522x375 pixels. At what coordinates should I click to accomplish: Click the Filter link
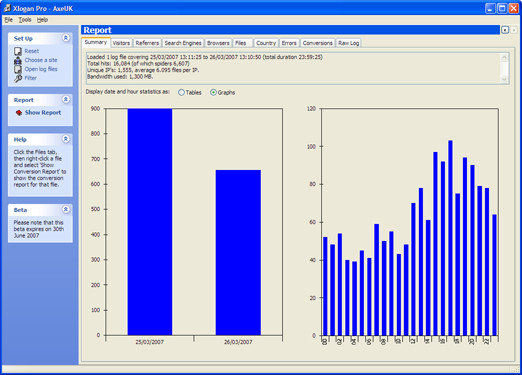(x=30, y=78)
